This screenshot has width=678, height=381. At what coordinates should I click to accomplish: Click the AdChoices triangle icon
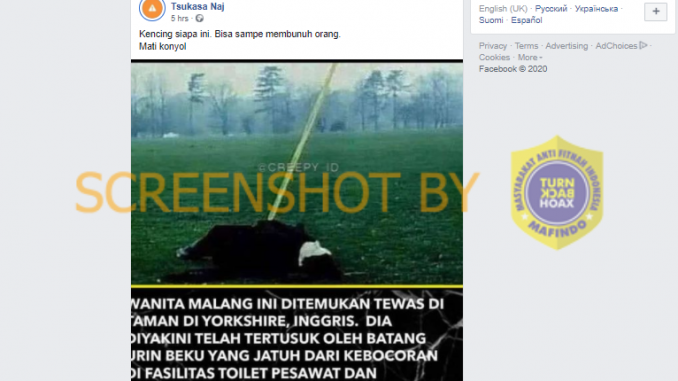[x=643, y=45]
